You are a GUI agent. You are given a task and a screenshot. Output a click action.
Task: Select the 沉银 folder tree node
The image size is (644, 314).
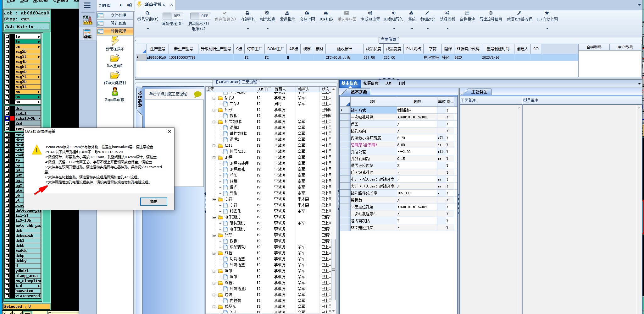(x=228, y=271)
